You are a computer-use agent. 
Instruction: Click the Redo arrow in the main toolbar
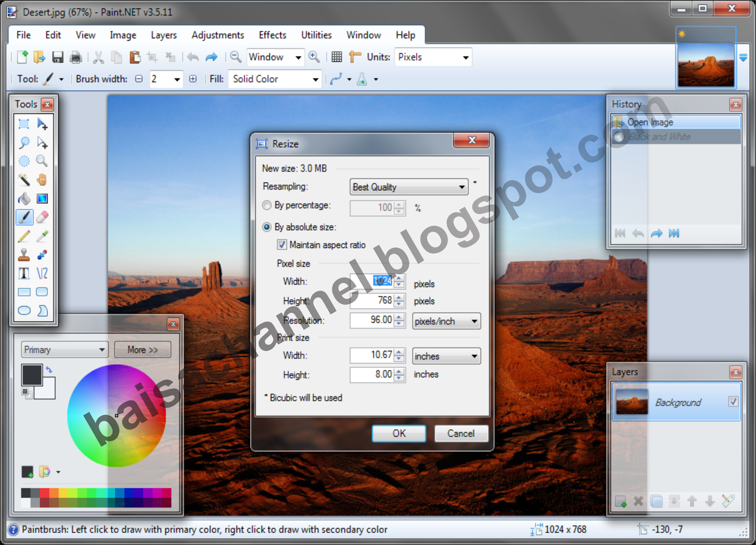point(211,57)
